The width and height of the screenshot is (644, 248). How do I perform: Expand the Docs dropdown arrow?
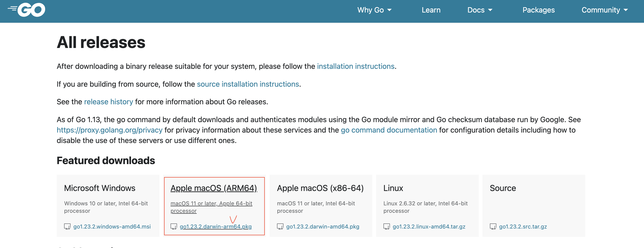click(490, 10)
